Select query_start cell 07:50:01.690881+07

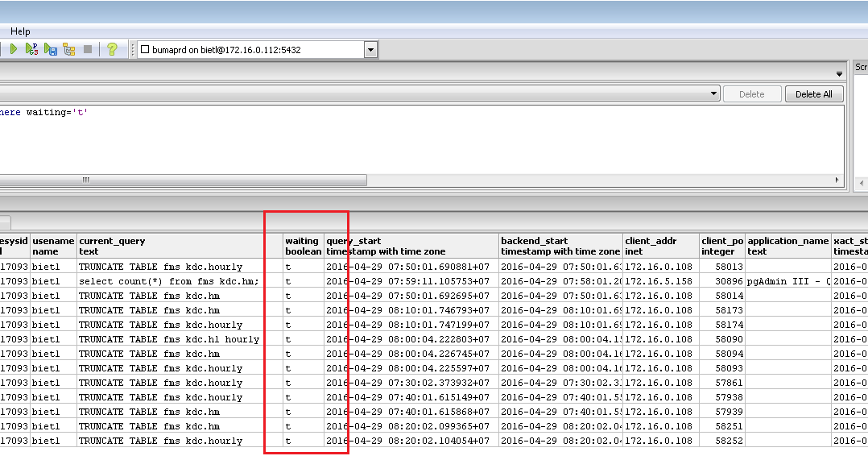click(x=411, y=267)
